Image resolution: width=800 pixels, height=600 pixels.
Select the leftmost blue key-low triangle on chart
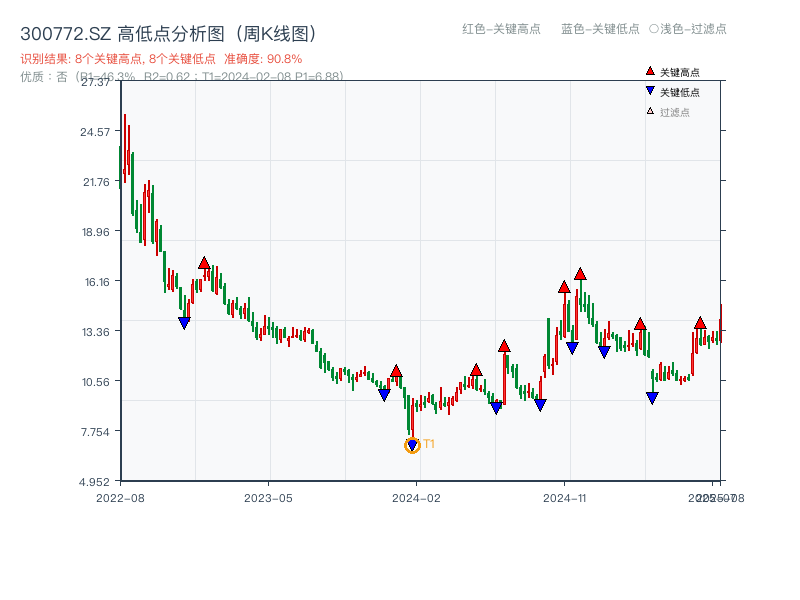tap(184, 323)
